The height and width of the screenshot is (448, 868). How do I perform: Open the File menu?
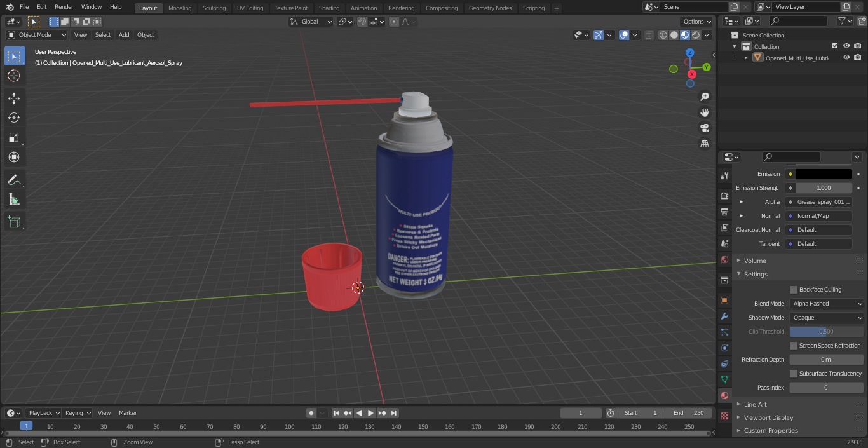click(x=24, y=7)
